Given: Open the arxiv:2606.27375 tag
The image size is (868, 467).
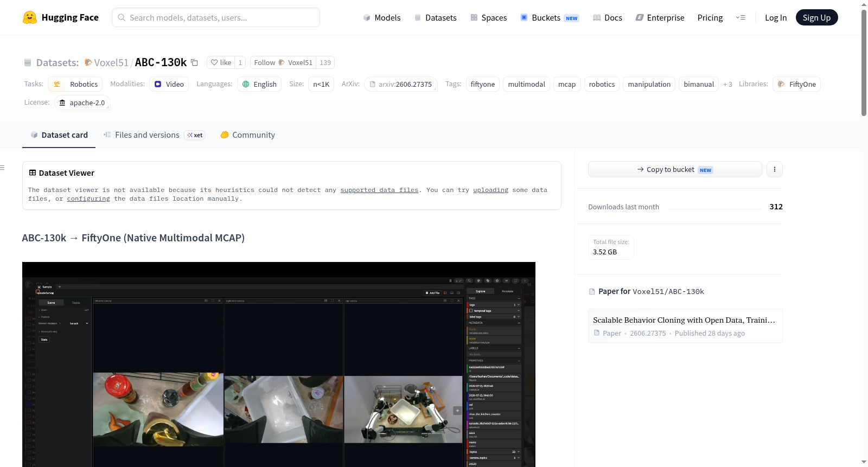Looking at the screenshot, I should 401,84.
